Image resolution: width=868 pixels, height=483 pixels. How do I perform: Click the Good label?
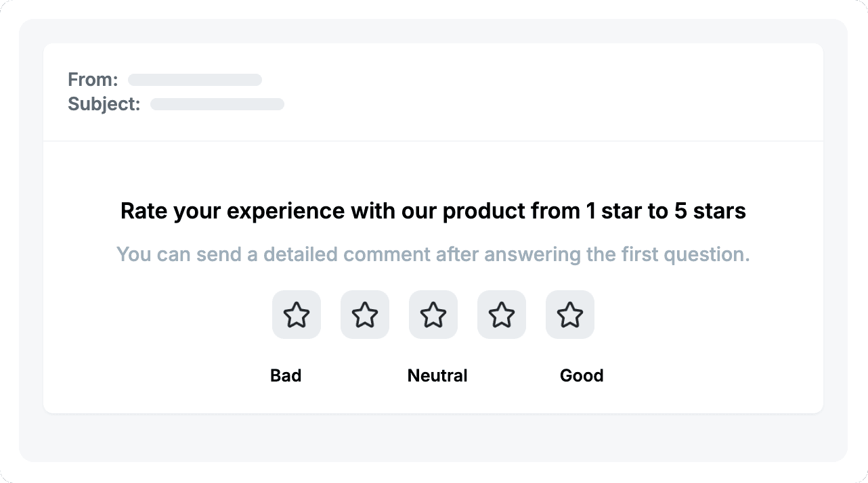(582, 375)
